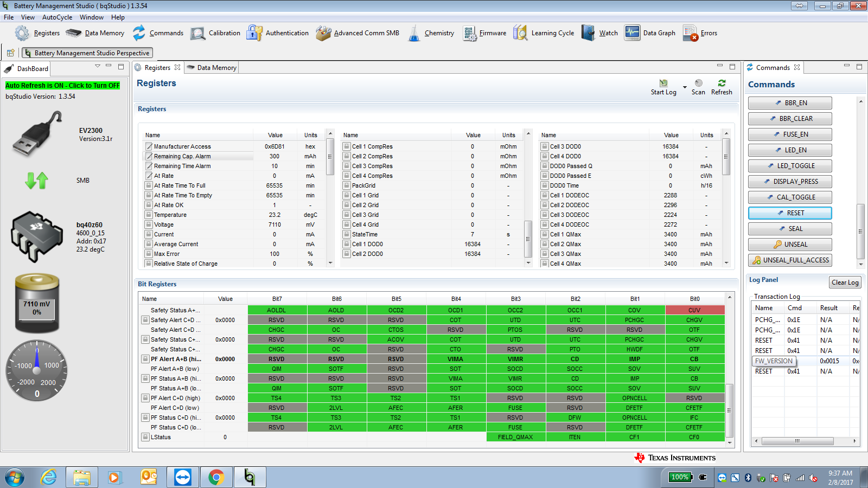Toggle lock icon for DOD0 Time register
The height and width of the screenshot is (488, 868).
coord(545,185)
